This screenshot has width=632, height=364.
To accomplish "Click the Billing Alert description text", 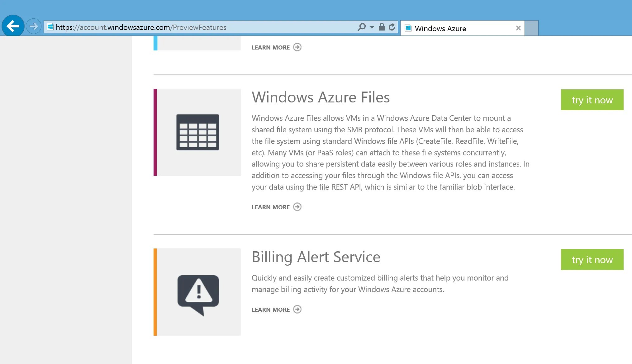I will click(380, 284).
